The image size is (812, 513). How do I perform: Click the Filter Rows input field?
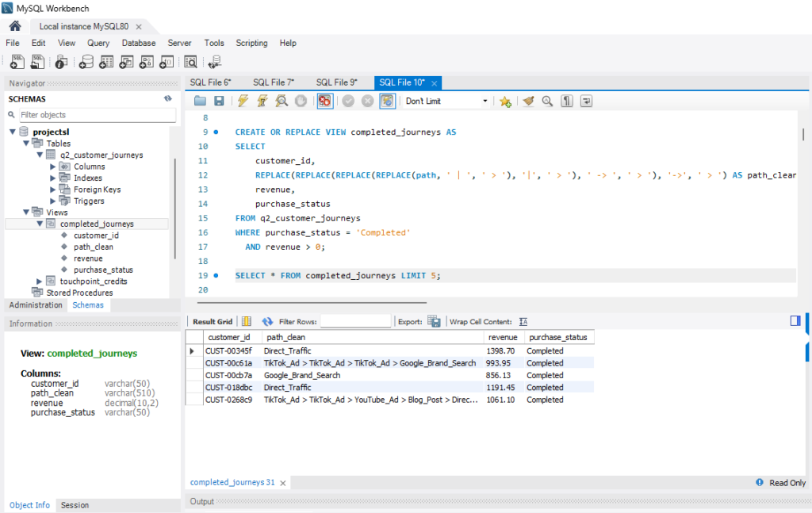355,321
